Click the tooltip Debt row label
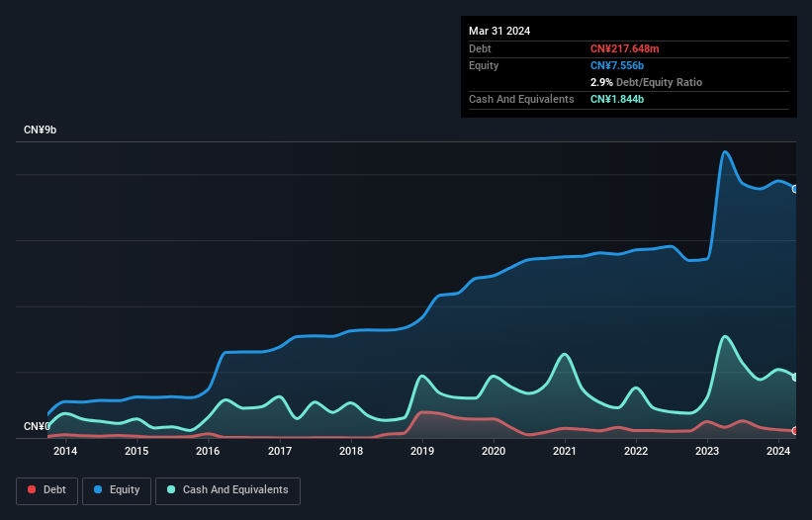Viewport: 812px width, 520px height. pyautogui.click(x=480, y=48)
